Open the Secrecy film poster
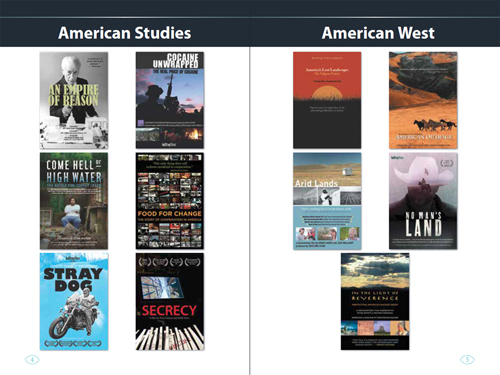 (170, 302)
